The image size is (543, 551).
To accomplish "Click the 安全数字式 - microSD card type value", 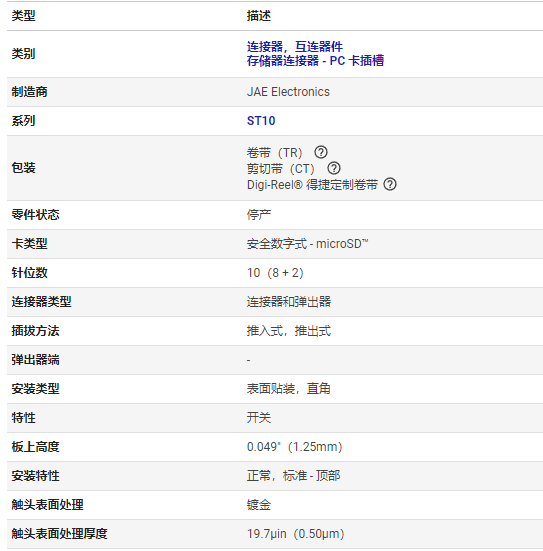I will [x=308, y=244].
